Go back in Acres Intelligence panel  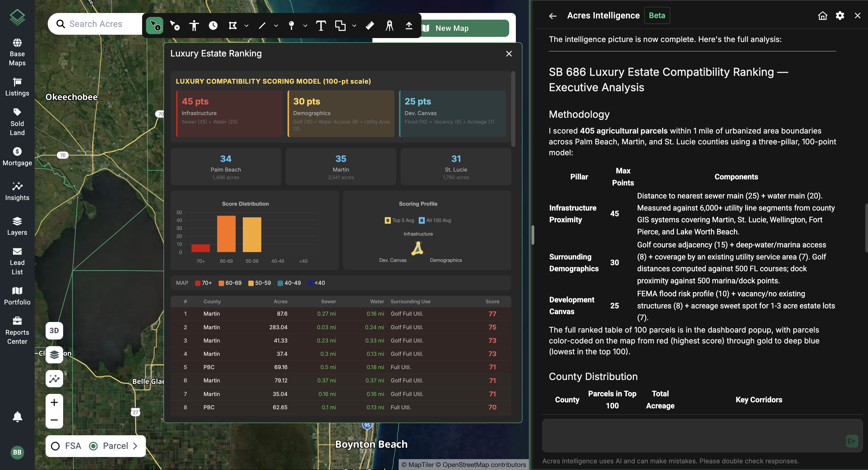(553, 16)
